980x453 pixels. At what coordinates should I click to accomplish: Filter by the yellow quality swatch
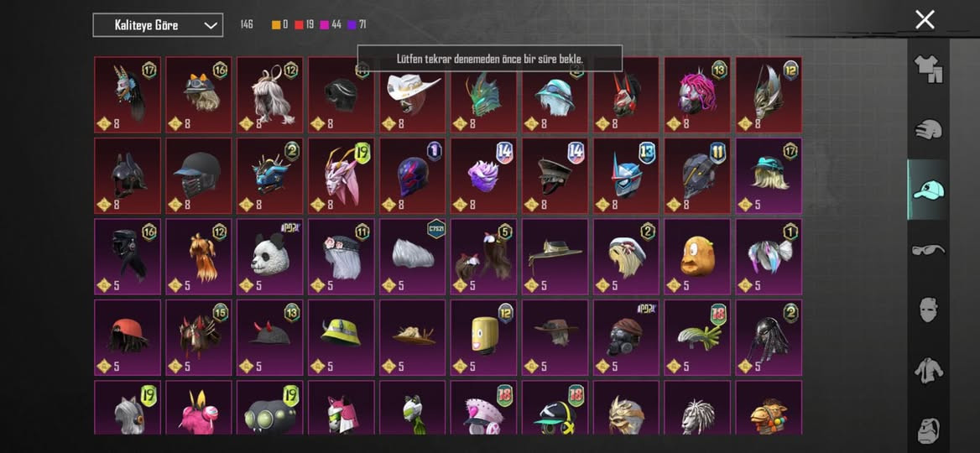[x=275, y=25]
